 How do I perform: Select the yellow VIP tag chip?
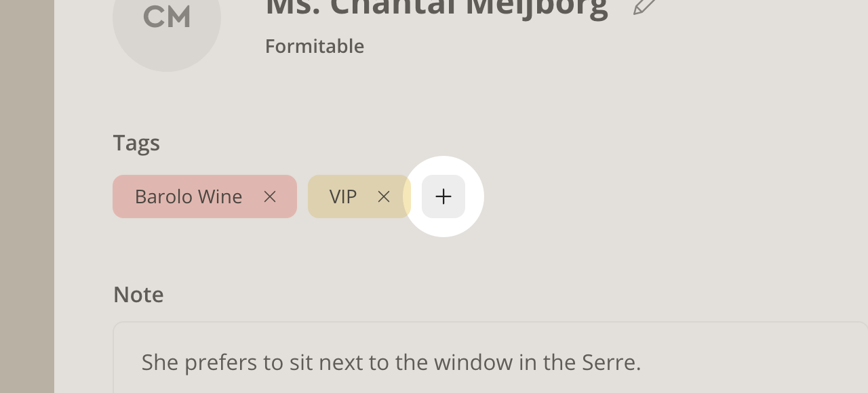[359, 196]
